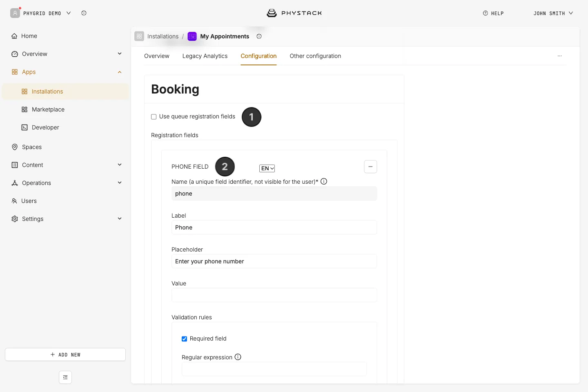Go to Installations breadcrumb link
This screenshot has width=588, height=392.
click(x=163, y=36)
